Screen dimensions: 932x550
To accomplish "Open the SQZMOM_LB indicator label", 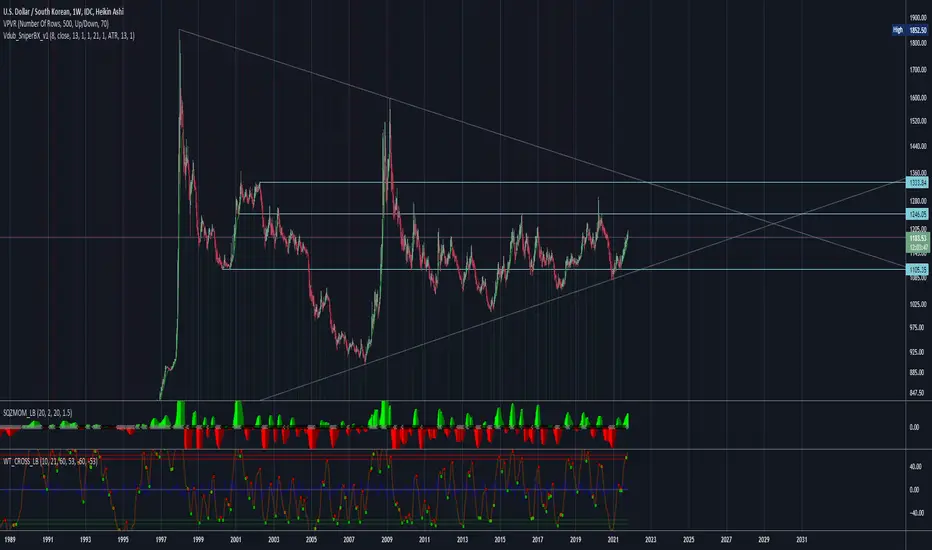I will click(37, 413).
